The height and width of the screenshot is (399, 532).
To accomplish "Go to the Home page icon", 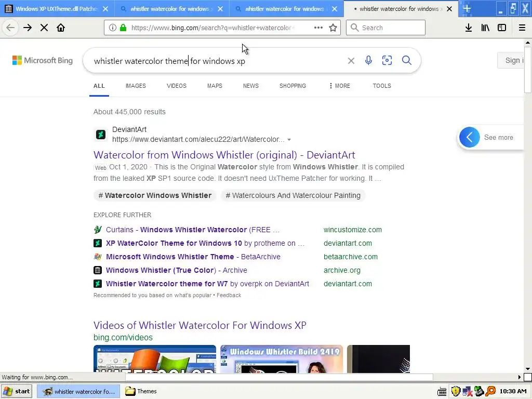I will (x=61, y=28).
